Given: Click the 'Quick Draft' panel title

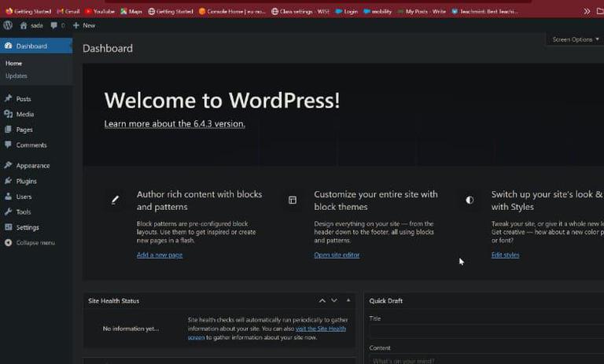Looking at the screenshot, I should (x=386, y=301).
